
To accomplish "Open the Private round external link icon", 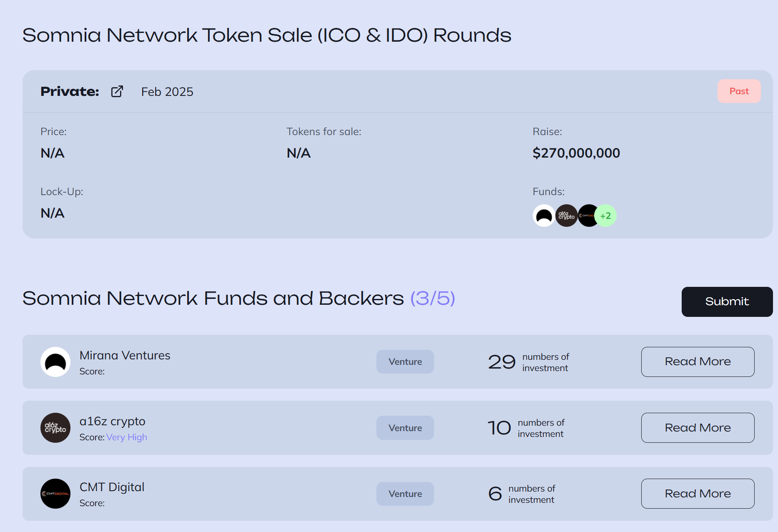I will pyautogui.click(x=117, y=91).
